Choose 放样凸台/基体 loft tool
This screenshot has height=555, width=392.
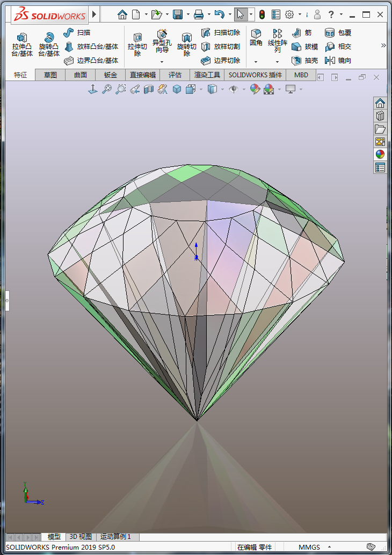[91, 46]
